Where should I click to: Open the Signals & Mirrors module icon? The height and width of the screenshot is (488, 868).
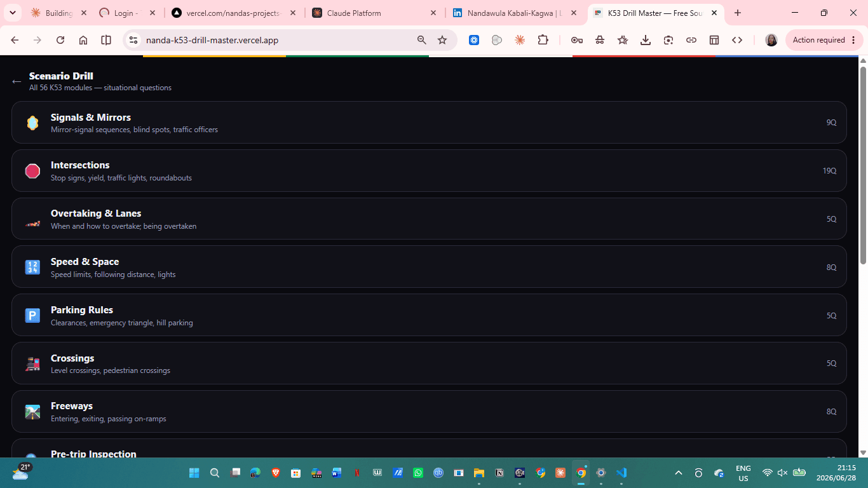pos(32,123)
